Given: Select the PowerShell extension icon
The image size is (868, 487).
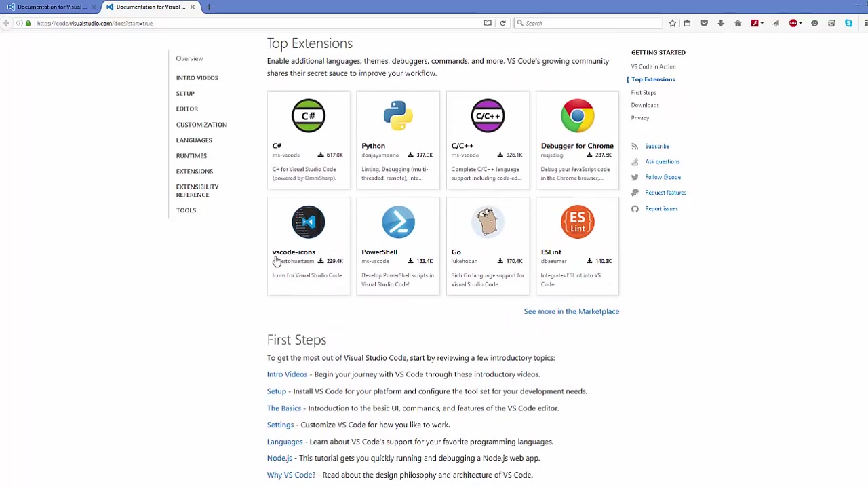Looking at the screenshot, I should (398, 222).
